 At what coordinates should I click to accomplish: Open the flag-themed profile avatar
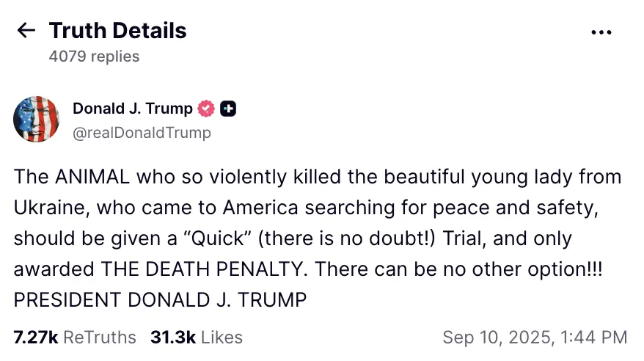(37, 120)
